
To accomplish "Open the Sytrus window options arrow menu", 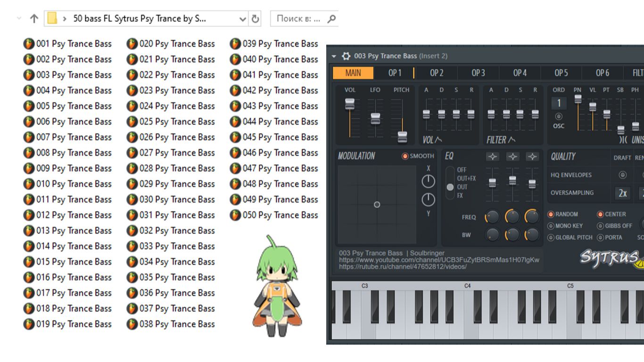I will pyautogui.click(x=334, y=56).
